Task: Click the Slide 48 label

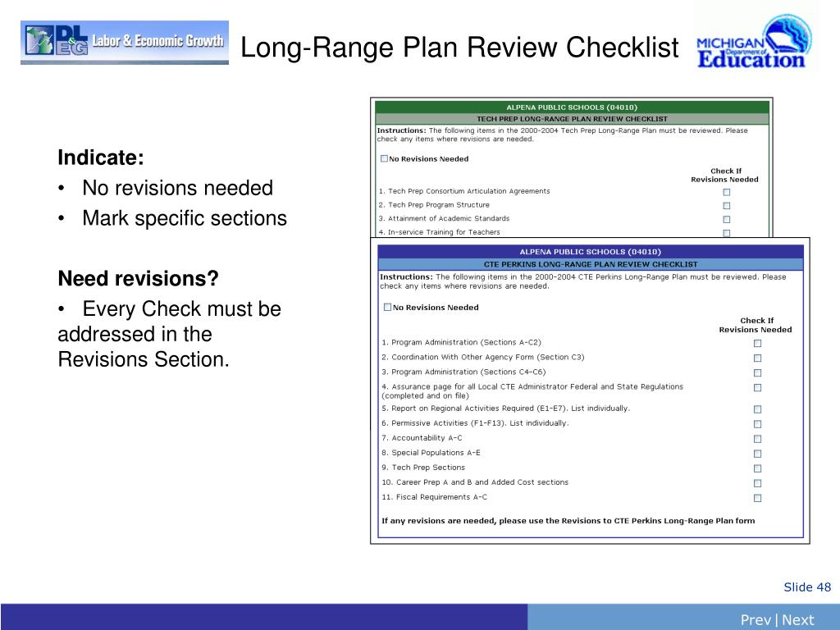Action: [807, 587]
